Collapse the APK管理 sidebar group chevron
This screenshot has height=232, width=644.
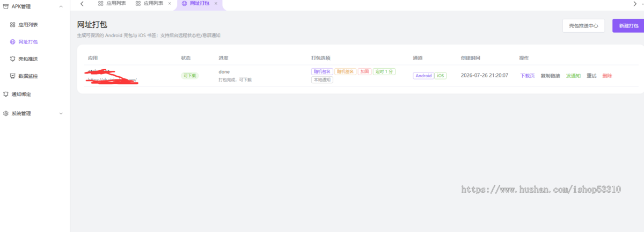[x=61, y=6]
